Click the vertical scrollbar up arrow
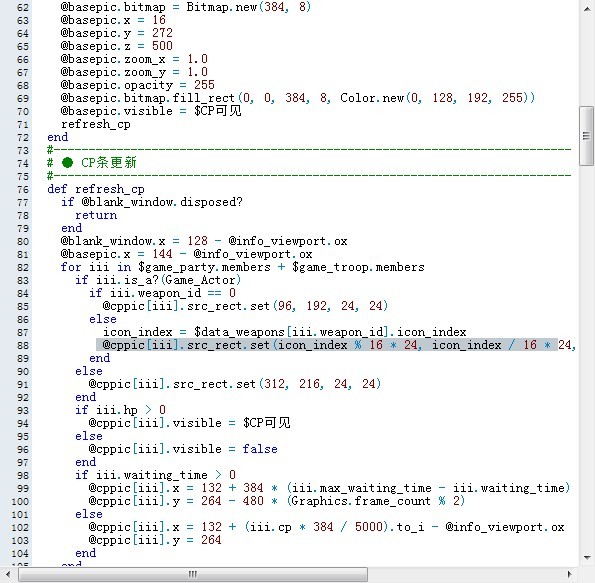 point(587,9)
